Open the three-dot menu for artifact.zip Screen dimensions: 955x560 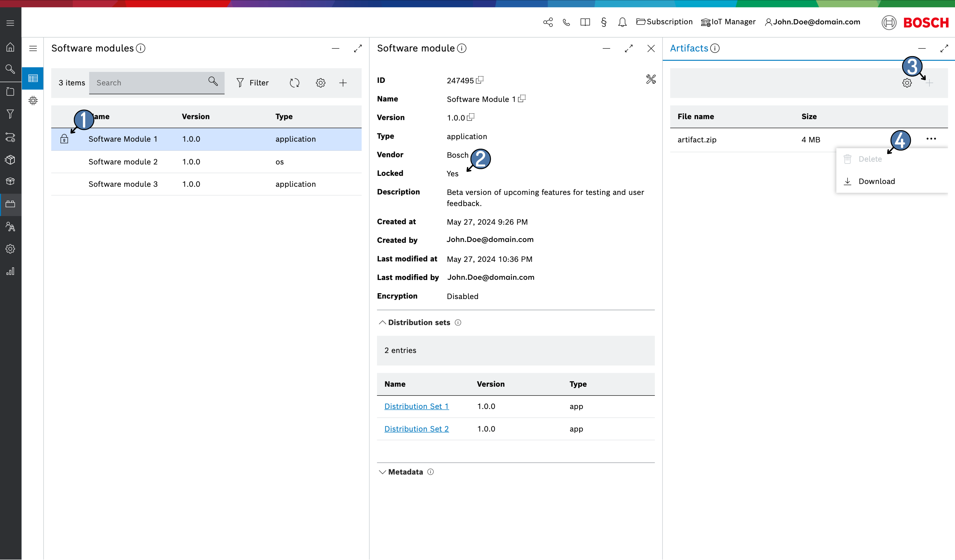coord(931,139)
